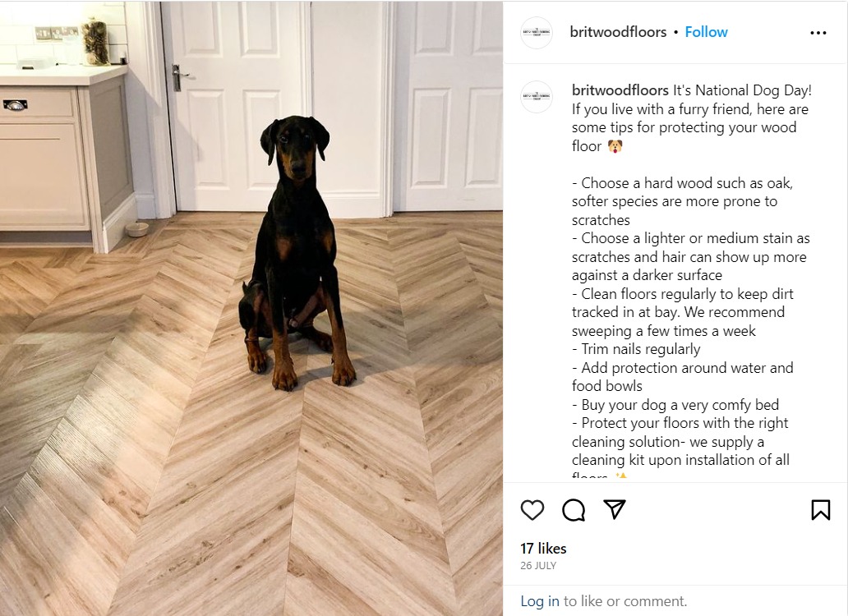Click the 'to like or comment' text
This screenshot has height=616, width=848.
coord(625,601)
